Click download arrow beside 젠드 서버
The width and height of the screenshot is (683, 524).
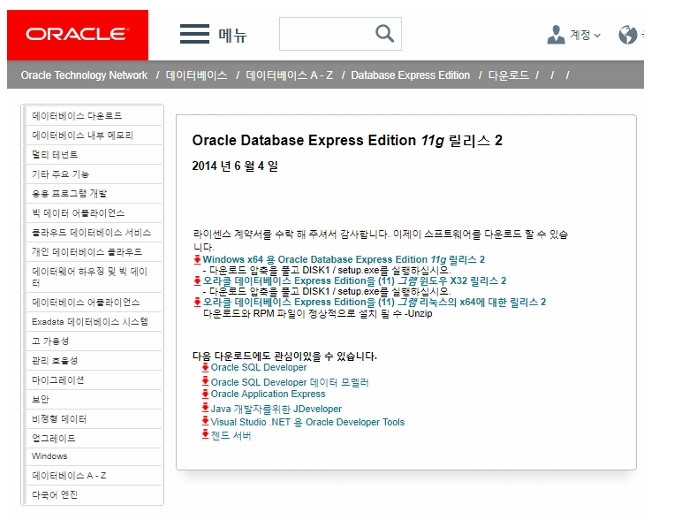(x=205, y=434)
